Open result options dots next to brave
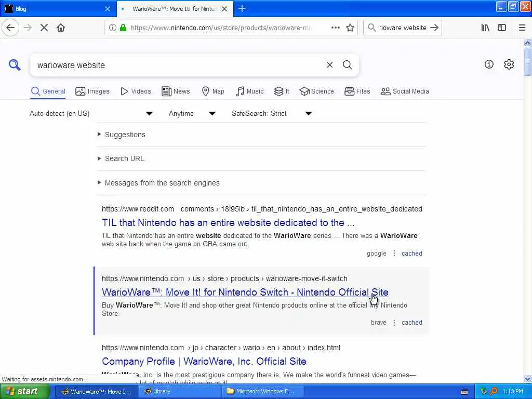Viewport: 532px width, 399px height. click(x=394, y=323)
